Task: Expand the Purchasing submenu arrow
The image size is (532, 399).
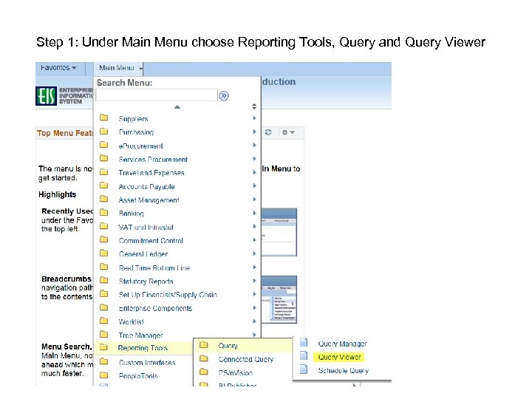Action: (x=254, y=132)
